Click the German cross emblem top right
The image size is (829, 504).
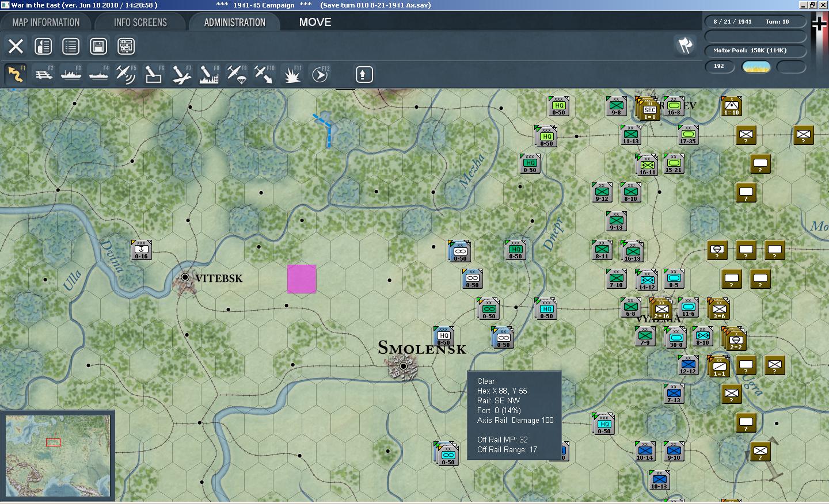tap(819, 23)
